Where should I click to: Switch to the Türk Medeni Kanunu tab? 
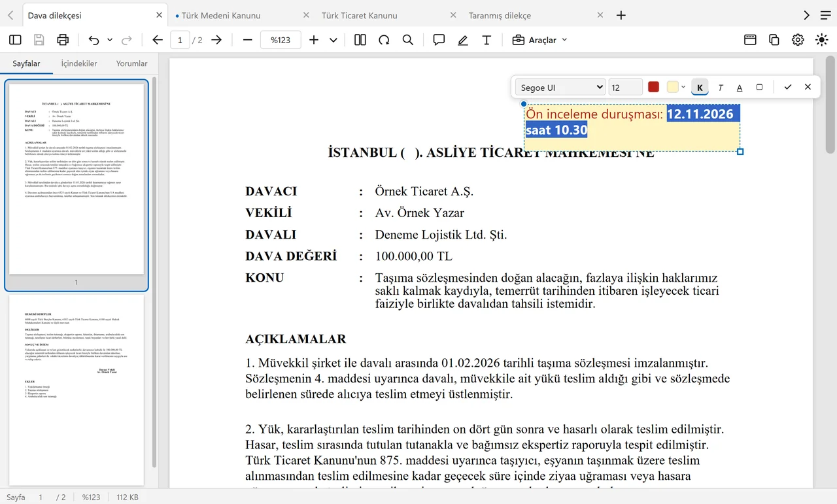coord(221,15)
